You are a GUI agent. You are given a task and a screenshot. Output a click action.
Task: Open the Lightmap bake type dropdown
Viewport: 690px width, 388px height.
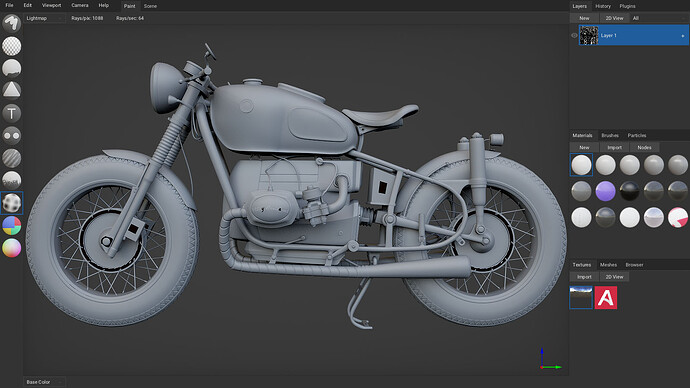pyautogui.click(x=44, y=18)
